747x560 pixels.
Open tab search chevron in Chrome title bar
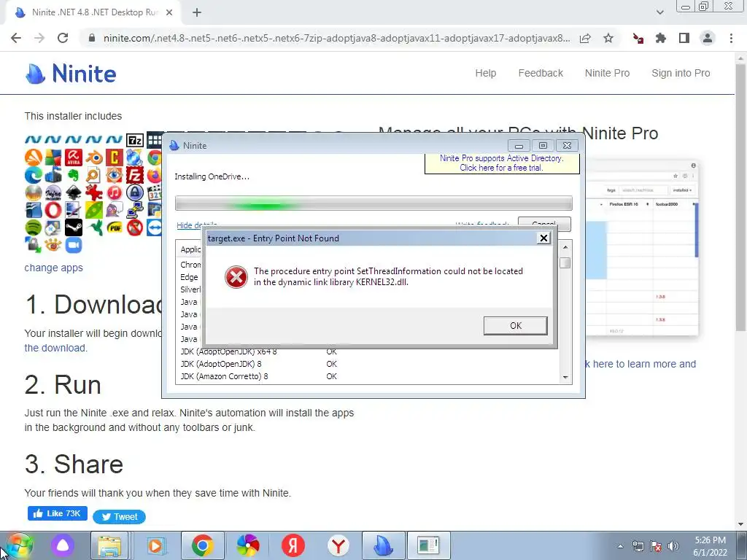tap(659, 12)
